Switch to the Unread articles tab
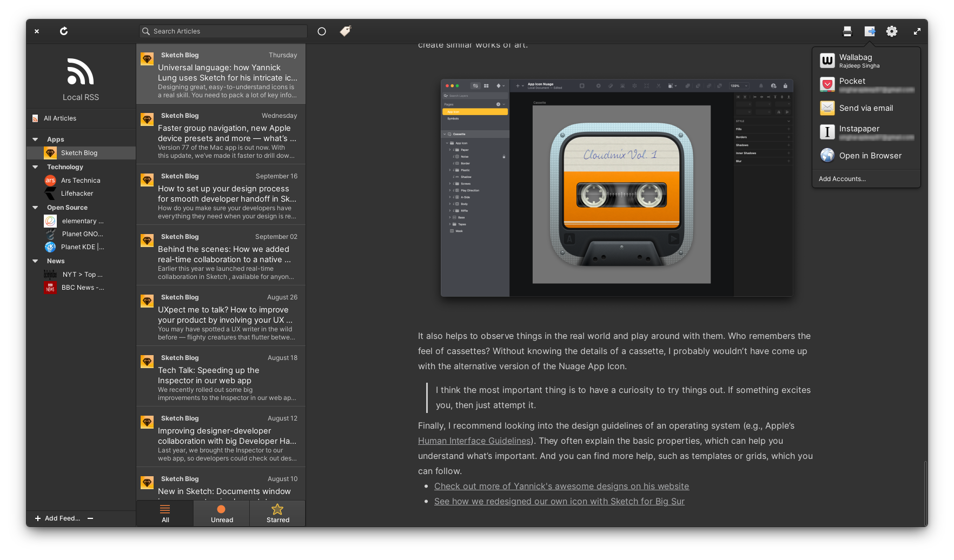Viewport: 954px width, 560px height. (222, 514)
